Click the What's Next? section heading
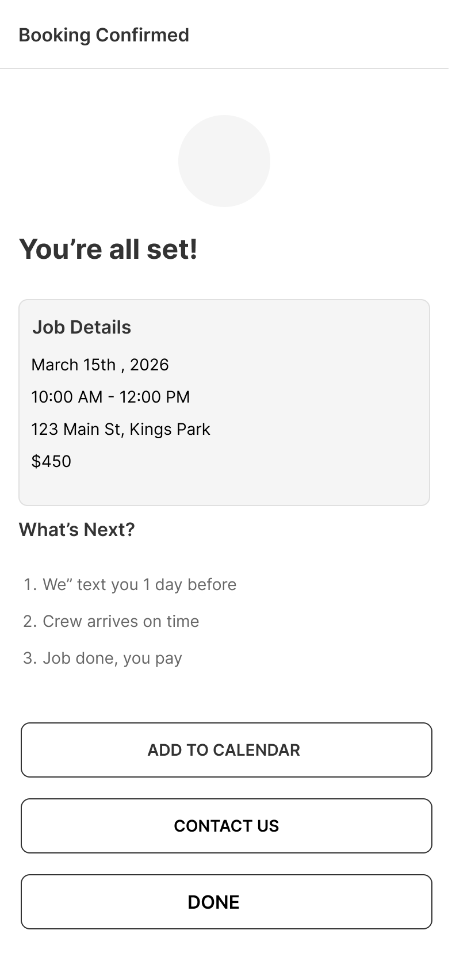Viewport: 452px width, 980px height. point(76,529)
